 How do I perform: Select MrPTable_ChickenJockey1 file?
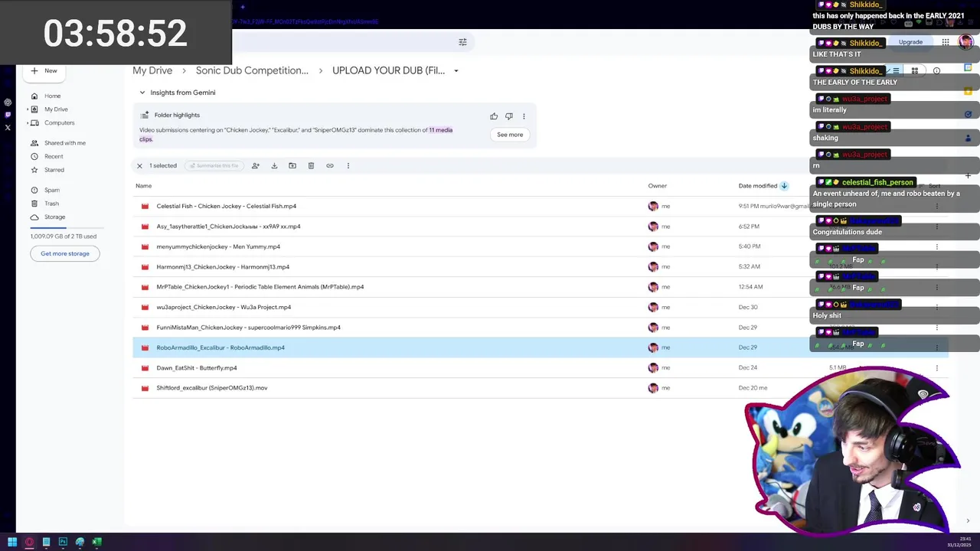(260, 287)
